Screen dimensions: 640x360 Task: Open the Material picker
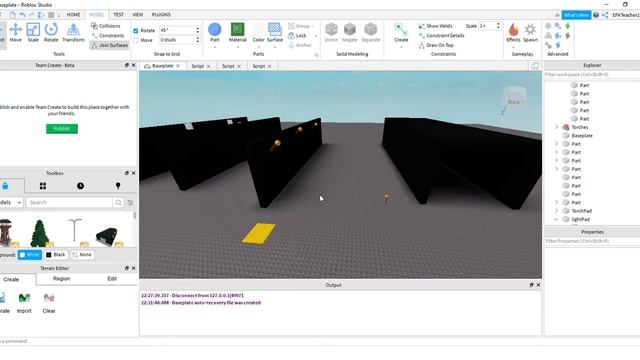[x=238, y=32]
